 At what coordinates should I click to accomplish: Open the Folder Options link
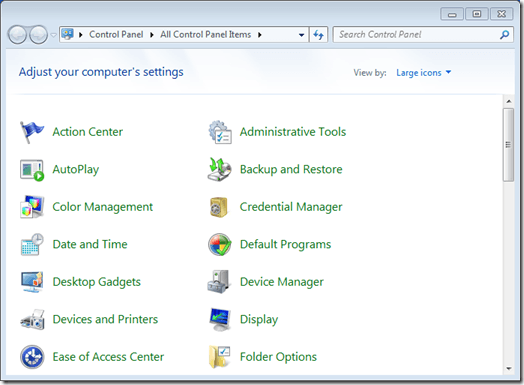(x=278, y=357)
